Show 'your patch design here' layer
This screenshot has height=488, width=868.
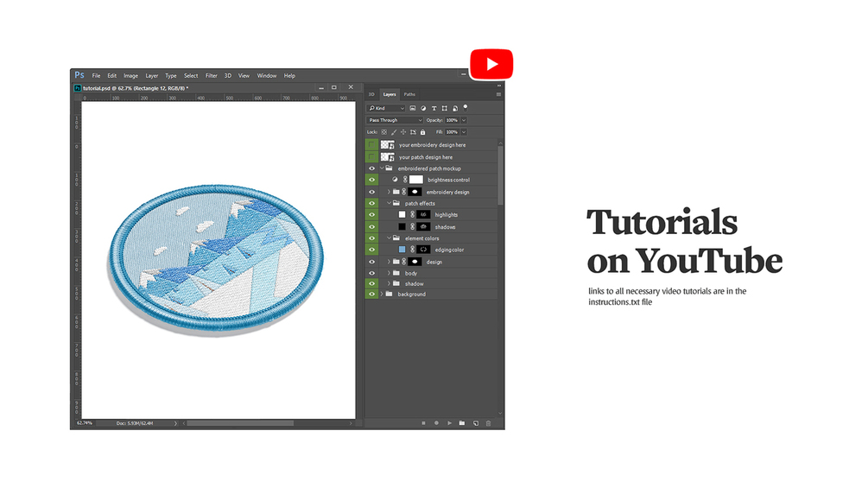pos(371,157)
